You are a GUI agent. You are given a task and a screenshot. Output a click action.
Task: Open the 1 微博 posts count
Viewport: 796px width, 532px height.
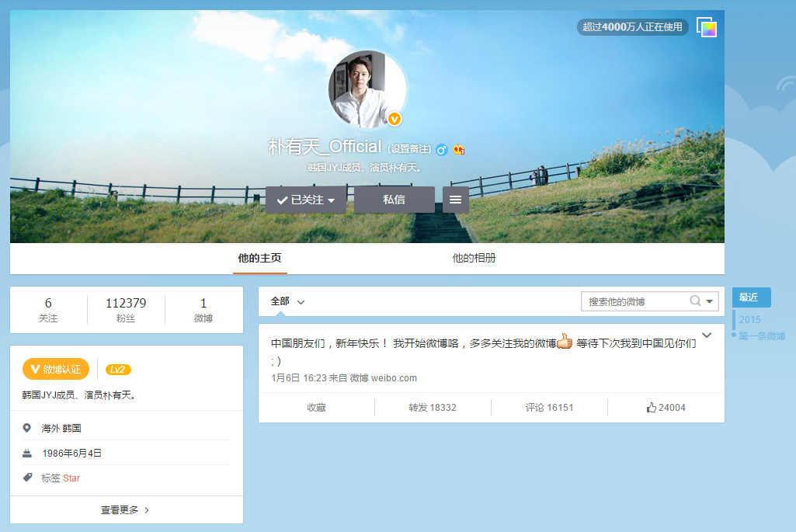pos(203,310)
